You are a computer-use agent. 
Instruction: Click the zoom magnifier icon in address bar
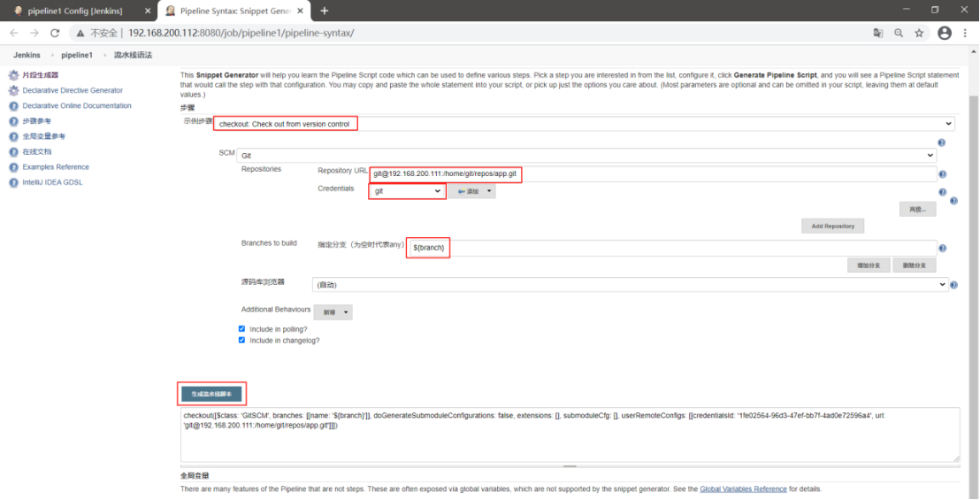pos(899,33)
